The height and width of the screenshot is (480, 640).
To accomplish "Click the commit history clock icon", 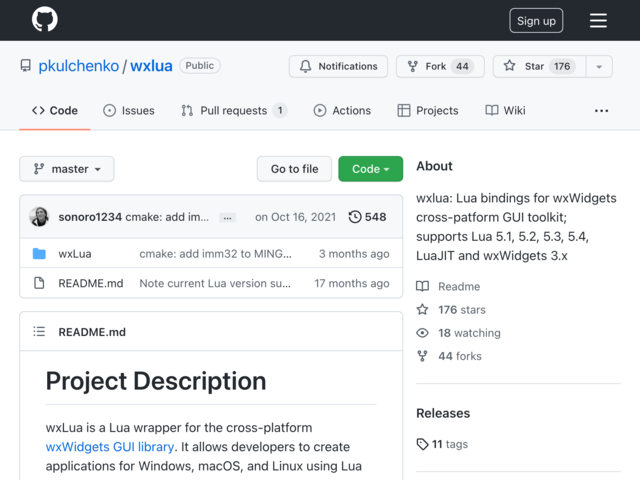I will (x=355, y=217).
